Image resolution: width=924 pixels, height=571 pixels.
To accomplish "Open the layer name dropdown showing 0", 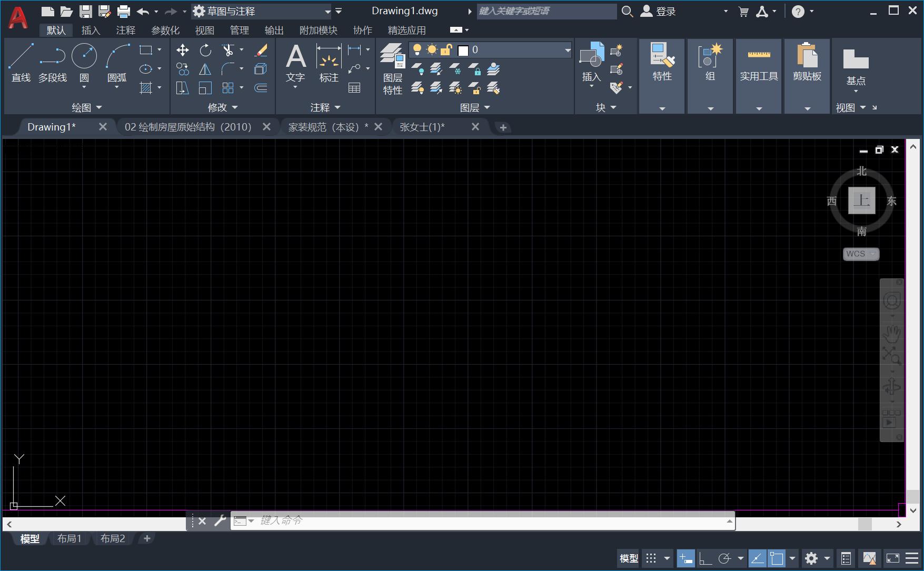I will point(567,50).
